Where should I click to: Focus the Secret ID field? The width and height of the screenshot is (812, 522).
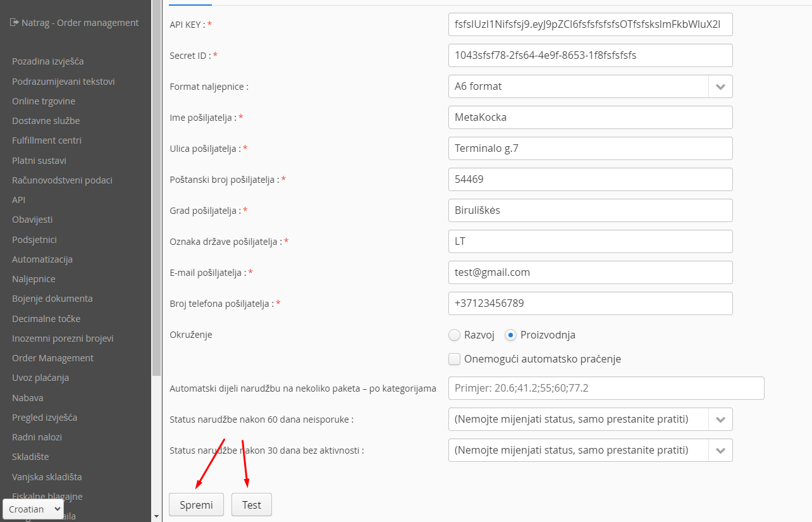click(590, 55)
